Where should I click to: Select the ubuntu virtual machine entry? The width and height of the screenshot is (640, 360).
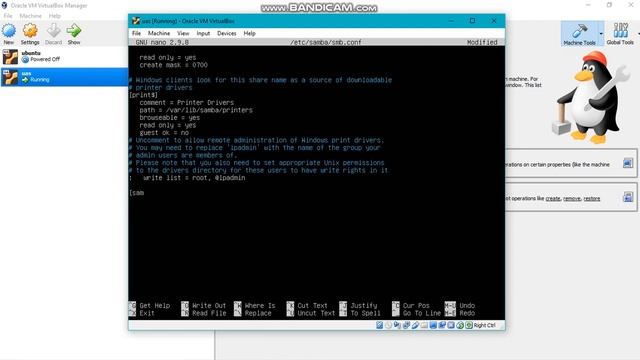tap(64, 56)
